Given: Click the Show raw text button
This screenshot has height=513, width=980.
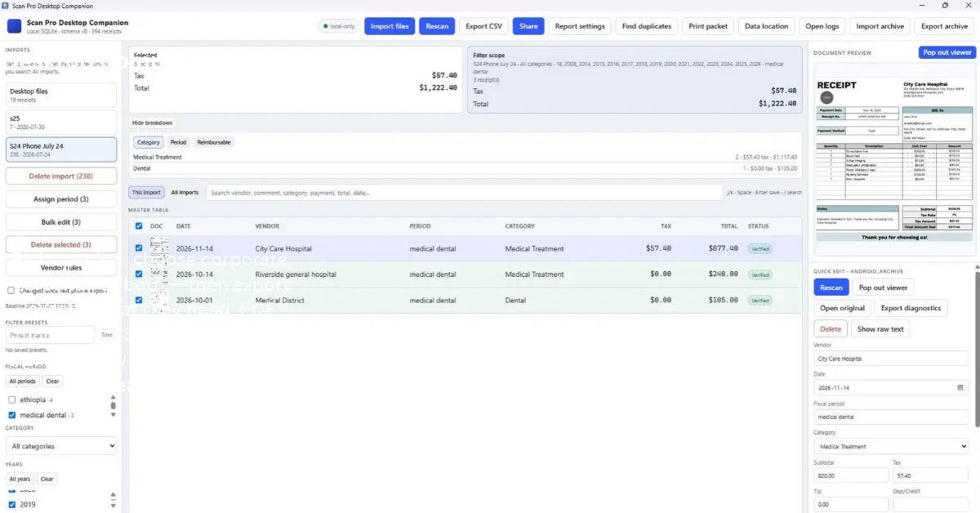Looking at the screenshot, I should click(x=880, y=329).
